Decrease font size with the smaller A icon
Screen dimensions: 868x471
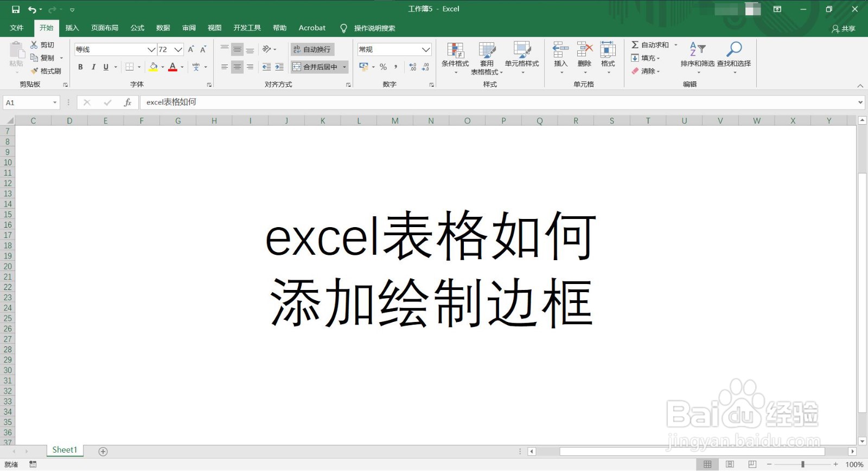(203, 49)
